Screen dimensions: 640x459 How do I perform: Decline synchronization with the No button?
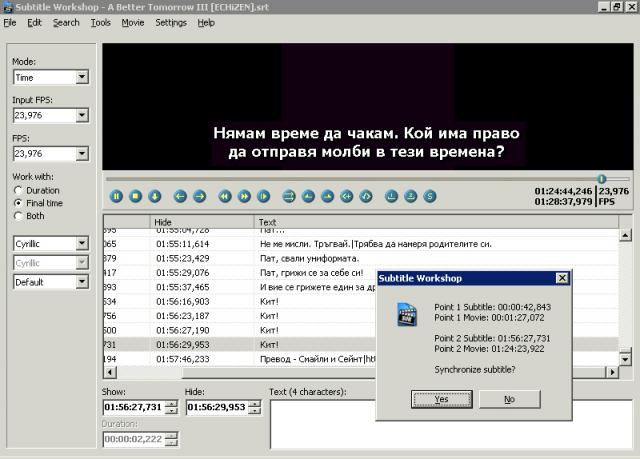(x=509, y=399)
